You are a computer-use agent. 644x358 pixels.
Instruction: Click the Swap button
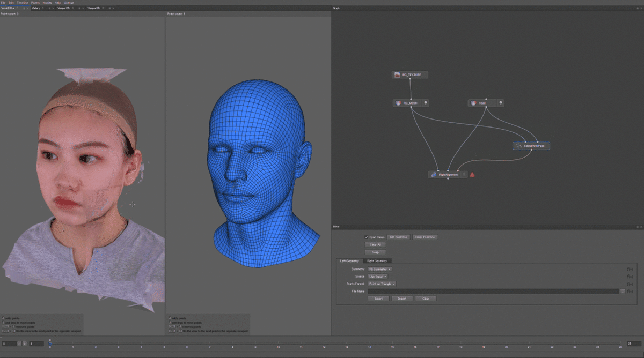point(375,252)
